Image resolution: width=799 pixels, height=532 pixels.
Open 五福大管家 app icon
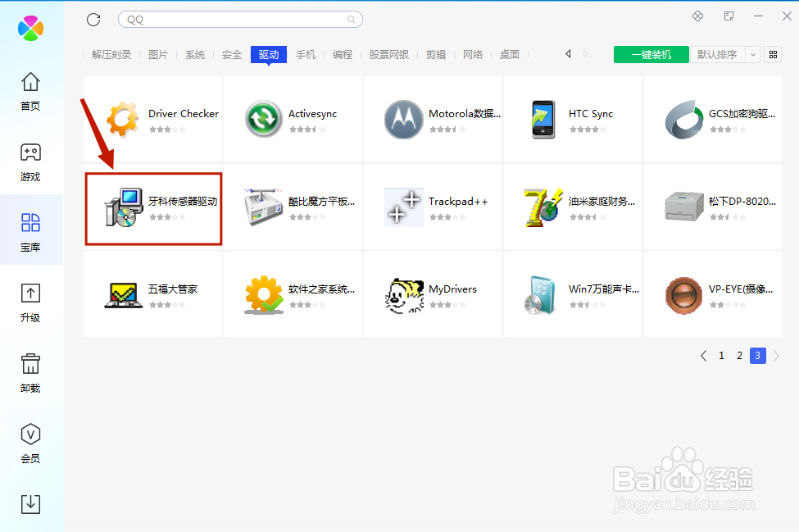(124, 294)
